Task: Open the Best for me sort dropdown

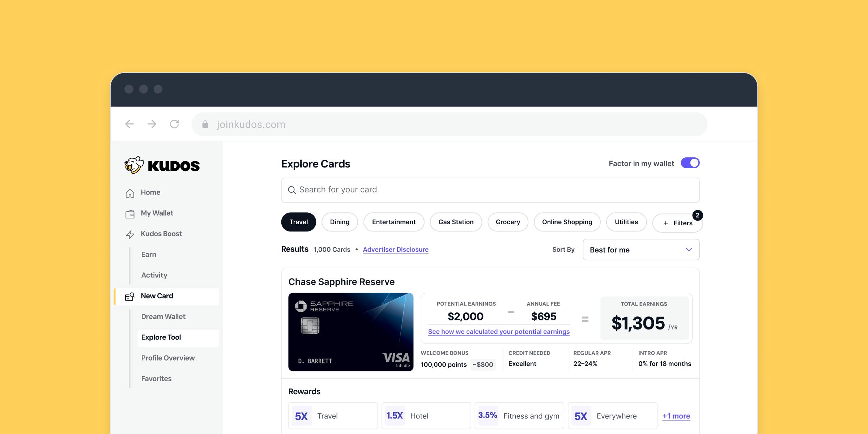Action: [x=641, y=250]
